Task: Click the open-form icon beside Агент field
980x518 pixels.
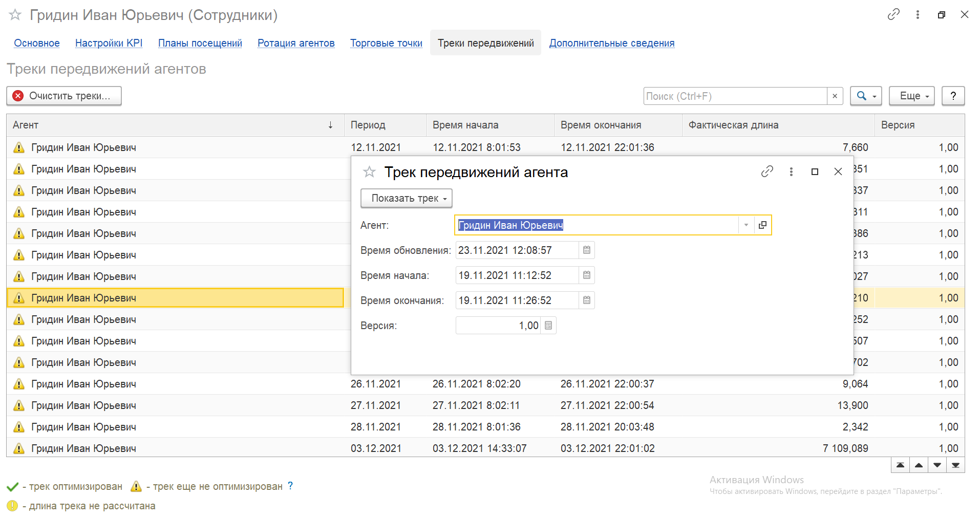Action: (762, 225)
